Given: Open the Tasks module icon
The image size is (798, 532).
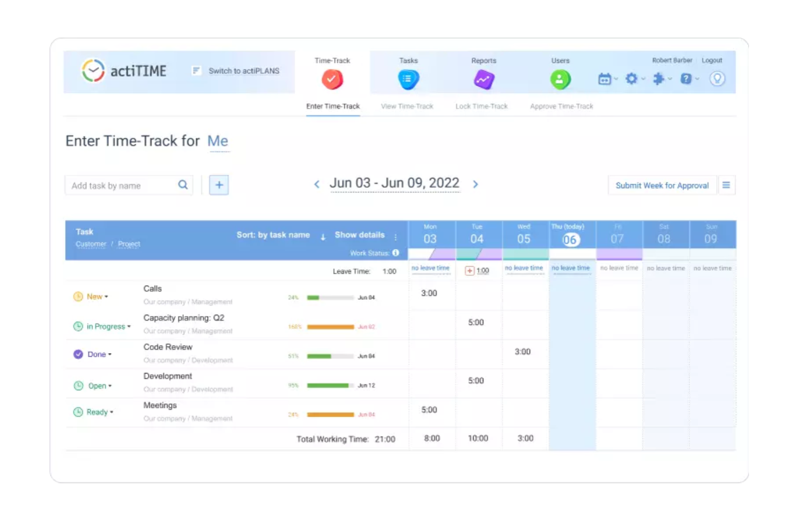Looking at the screenshot, I should pyautogui.click(x=408, y=80).
